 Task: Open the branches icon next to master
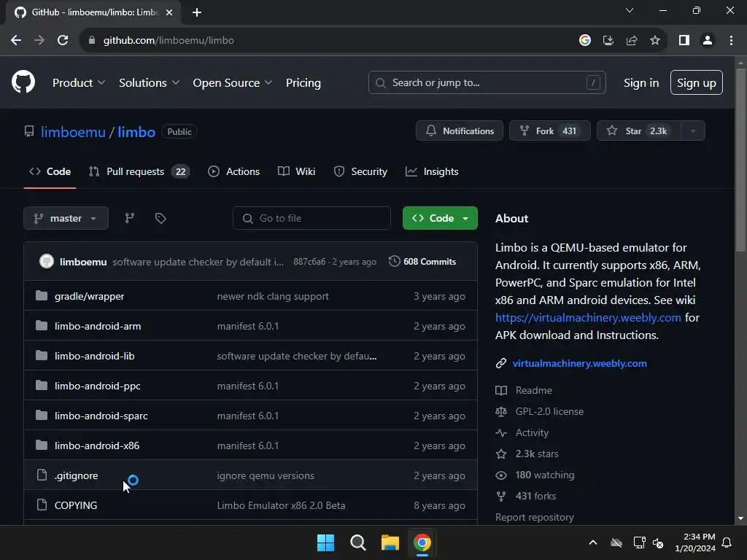coord(130,218)
